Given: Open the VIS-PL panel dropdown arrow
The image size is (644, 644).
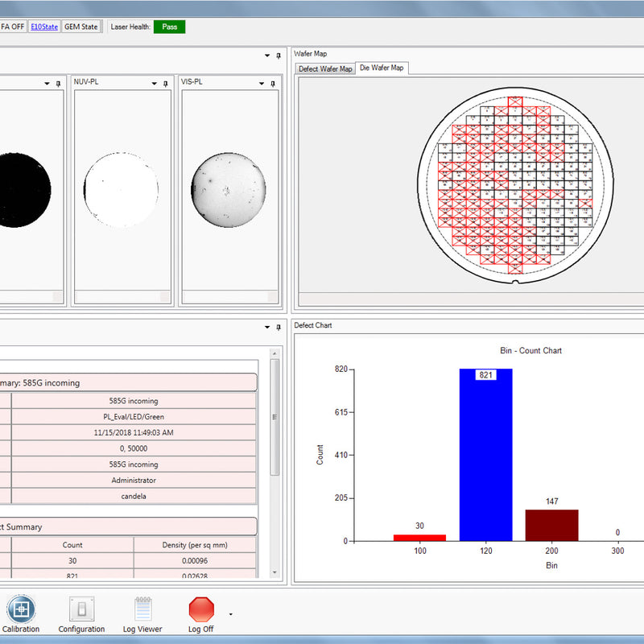Looking at the screenshot, I should (x=261, y=83).
